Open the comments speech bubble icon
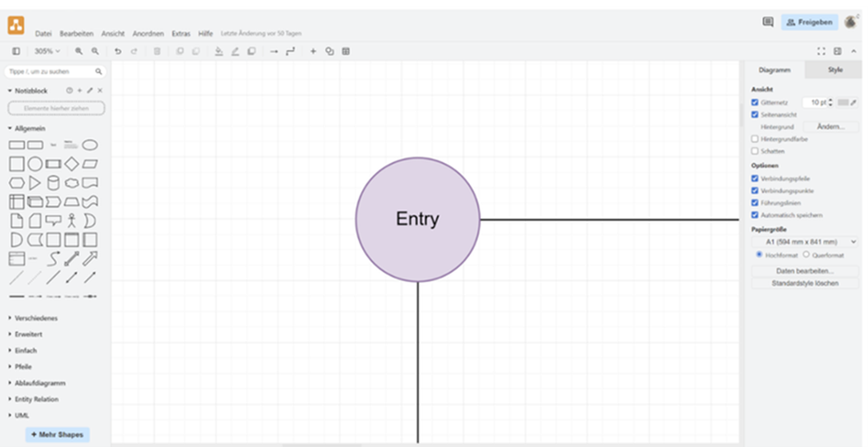This screenshot has height=447, width=868. coord(767,22)
